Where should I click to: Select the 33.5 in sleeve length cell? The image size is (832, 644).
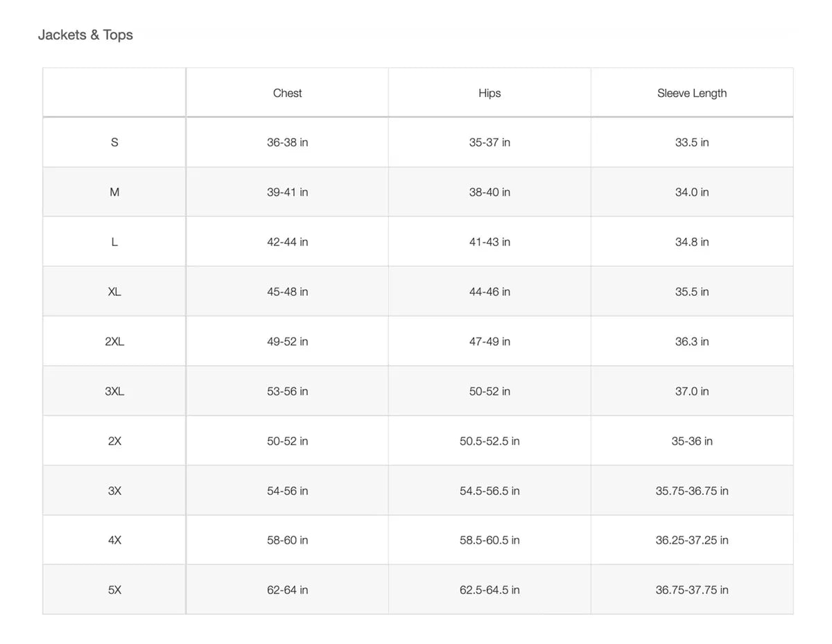point(692,142)
